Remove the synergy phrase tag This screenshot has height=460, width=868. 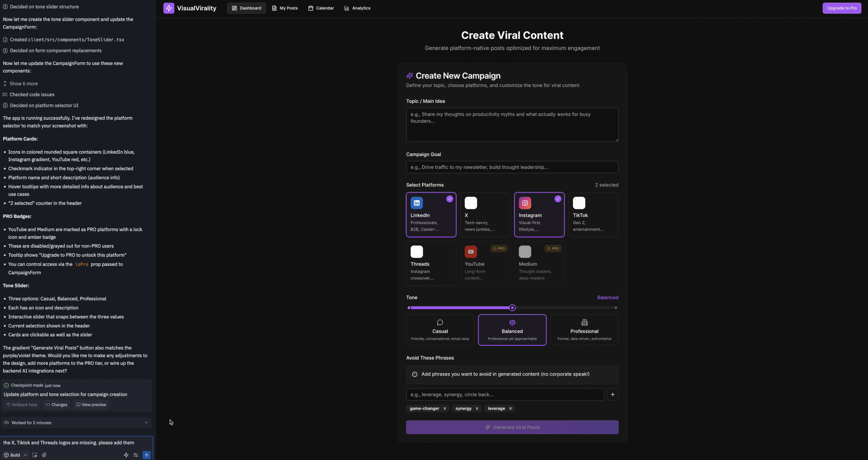click(477, 408)
